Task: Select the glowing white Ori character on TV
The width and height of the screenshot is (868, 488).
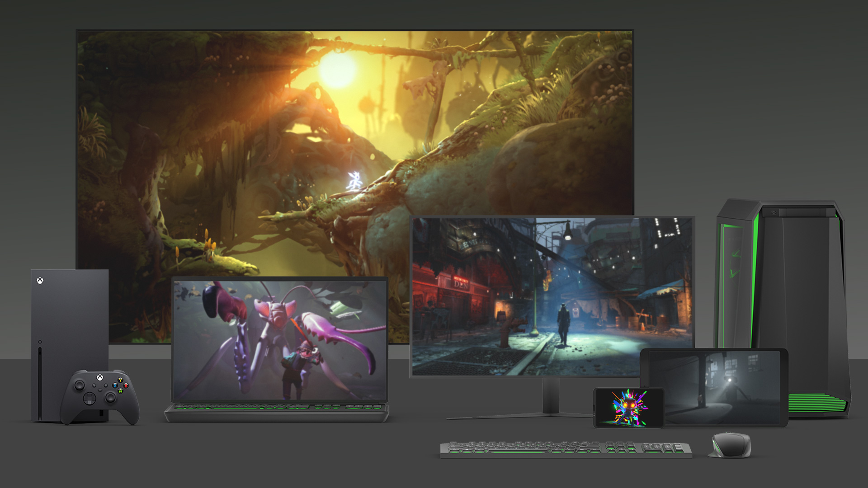Action: 355,181
